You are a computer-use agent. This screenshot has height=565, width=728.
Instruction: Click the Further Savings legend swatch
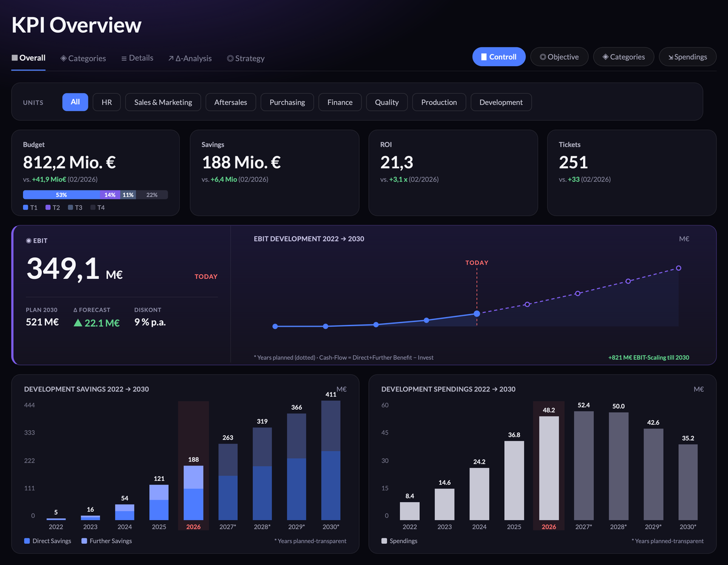[83, 541]
